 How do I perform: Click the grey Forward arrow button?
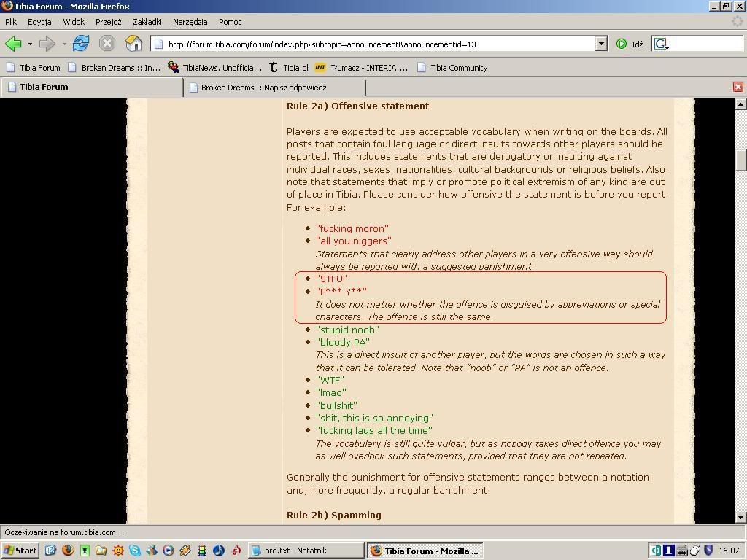(47, 44)
